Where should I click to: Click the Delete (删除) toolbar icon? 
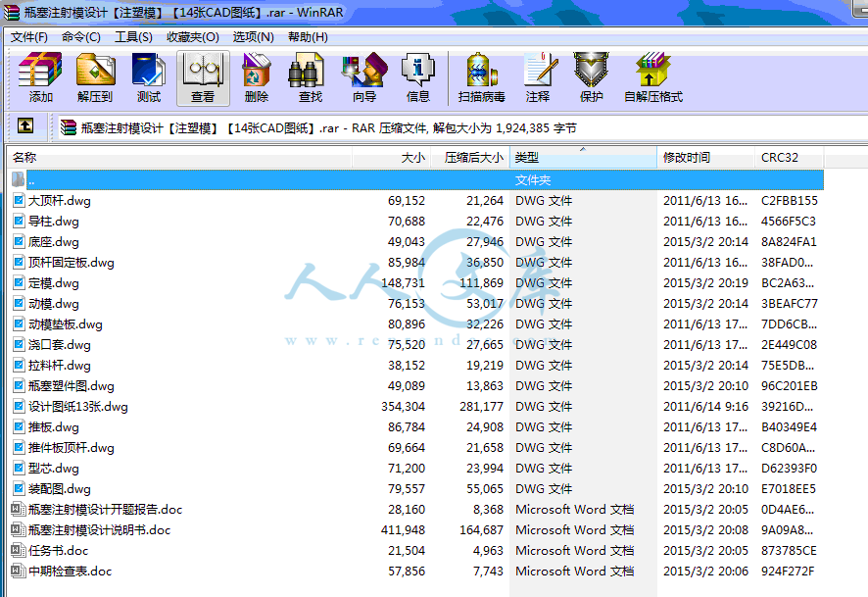(x=257, y=77)
